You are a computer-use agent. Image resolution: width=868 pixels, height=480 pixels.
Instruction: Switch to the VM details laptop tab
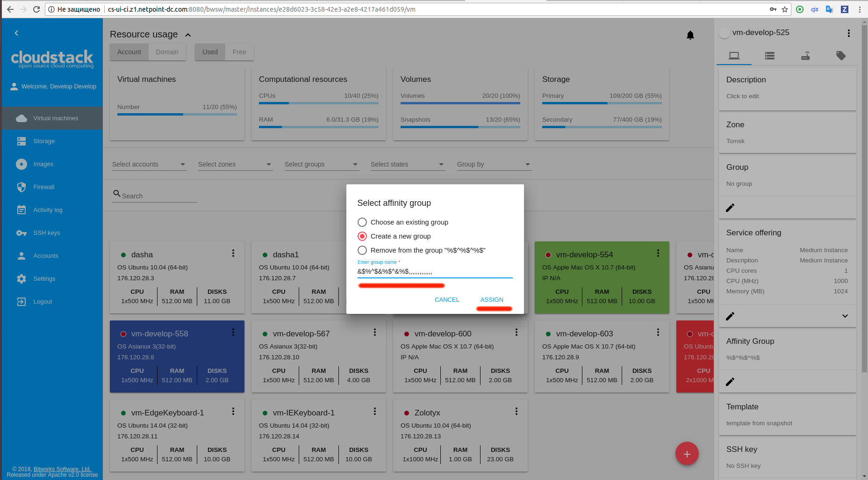pyautogui.click(x=734, y=56)
